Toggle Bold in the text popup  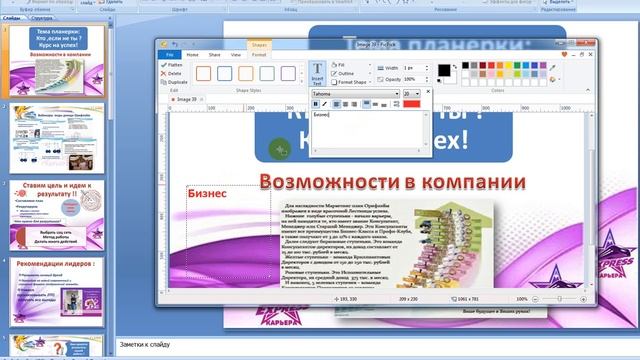316,104
